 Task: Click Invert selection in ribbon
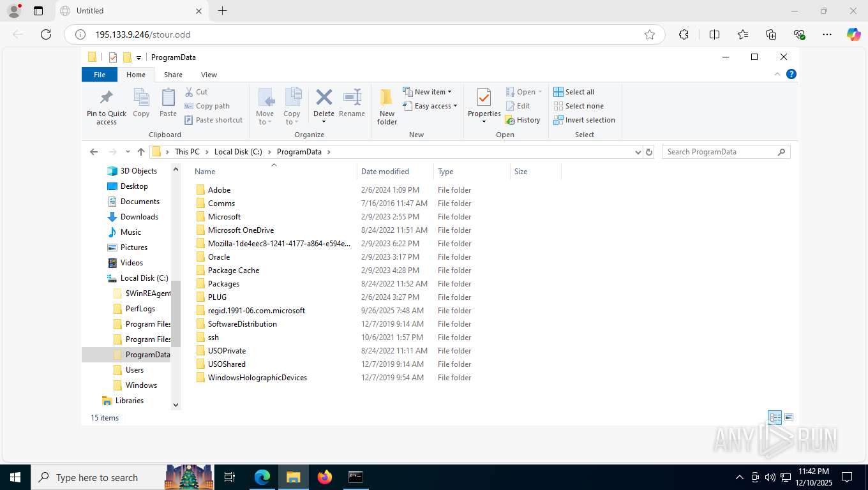tap(584, 120)
